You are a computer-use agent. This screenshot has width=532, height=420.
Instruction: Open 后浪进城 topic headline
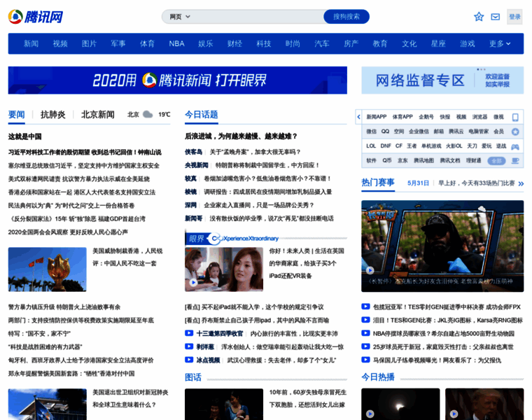pos(241,136)
